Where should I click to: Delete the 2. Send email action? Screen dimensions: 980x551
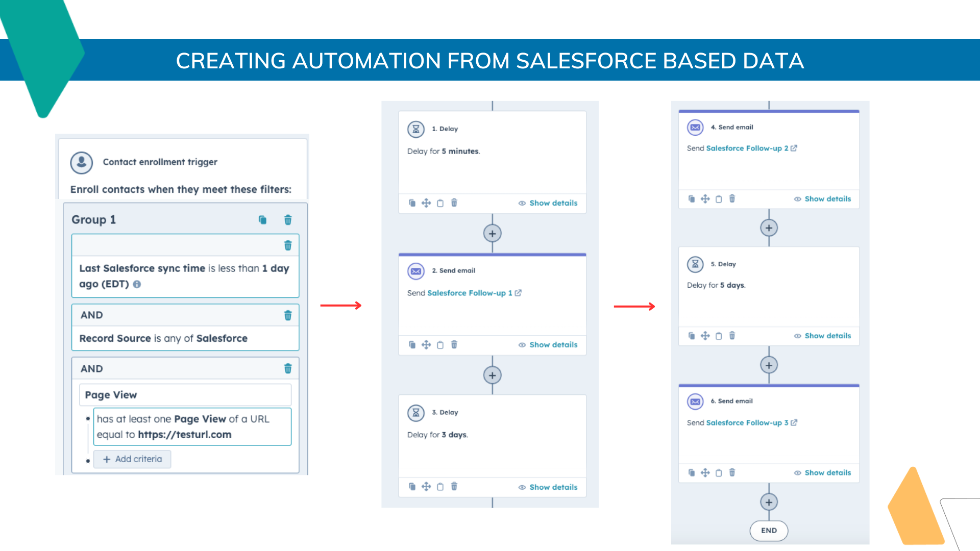coord(454,345)
